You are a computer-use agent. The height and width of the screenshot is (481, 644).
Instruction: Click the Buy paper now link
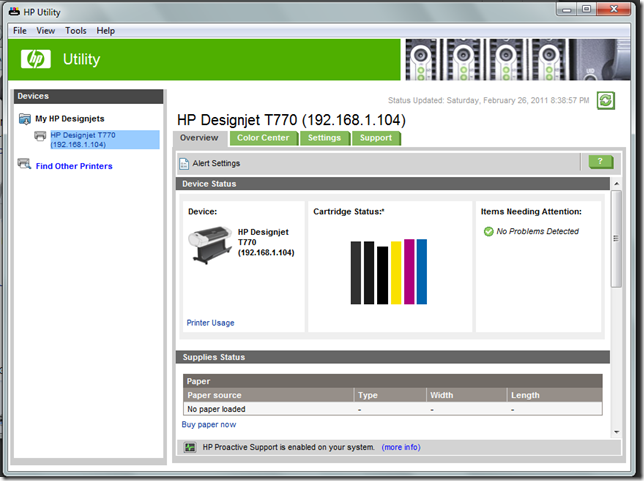click(x=208, y=425)
